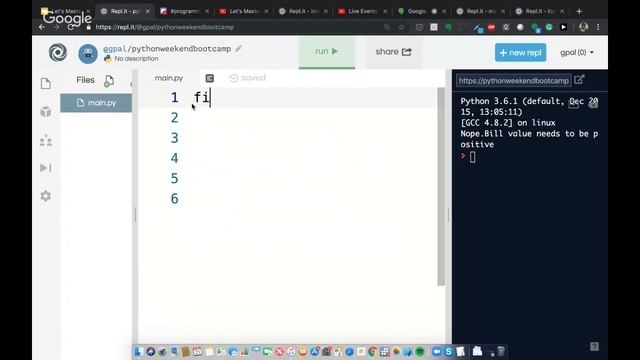Click the Repl.it spiral logo
640x360 pixels.
[x=58, y=52]
